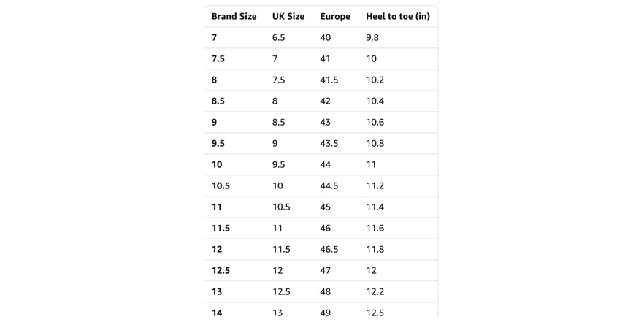Click the UK Size column header
644x322 pixels.
[288, 16]
